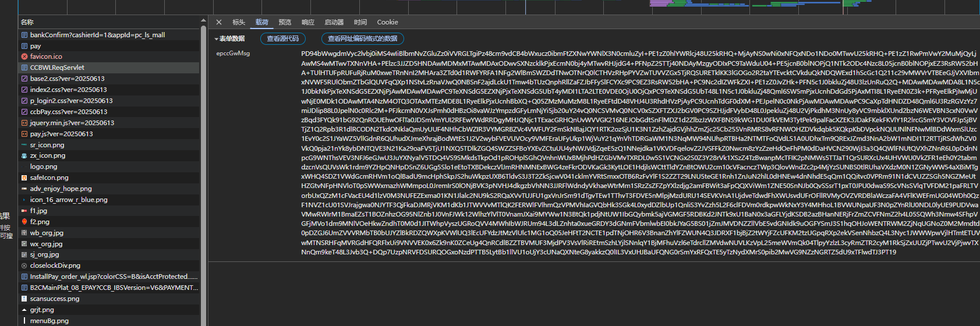
Task: Select ccbPay.css?ver=20250613 request
Action: click(x=109, y=112)
